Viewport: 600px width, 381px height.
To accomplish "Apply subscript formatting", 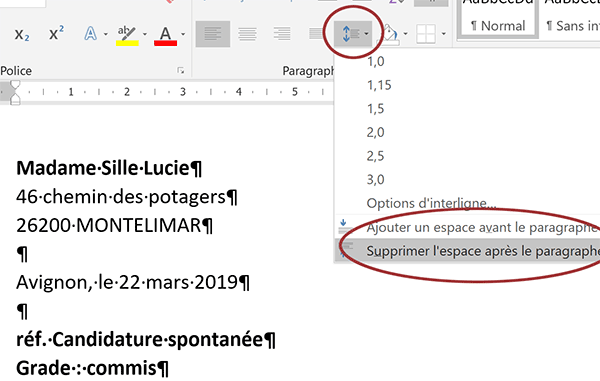I will (x=22, y=34).
